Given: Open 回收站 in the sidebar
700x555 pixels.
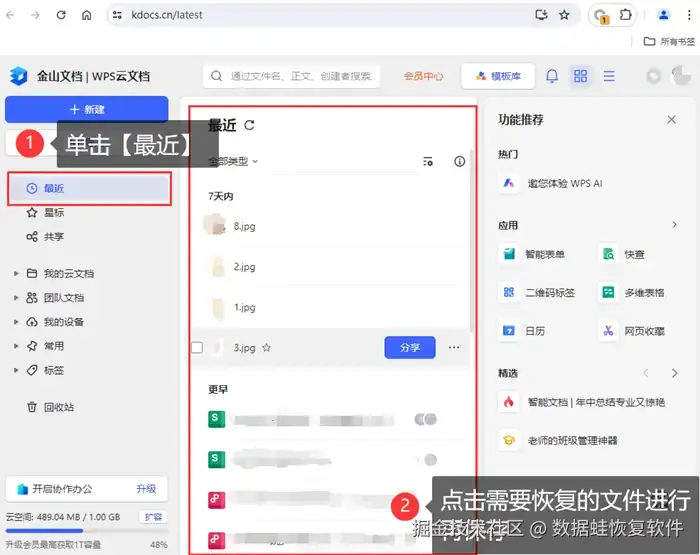Looking at the screenshot, I should pos(50,407).
